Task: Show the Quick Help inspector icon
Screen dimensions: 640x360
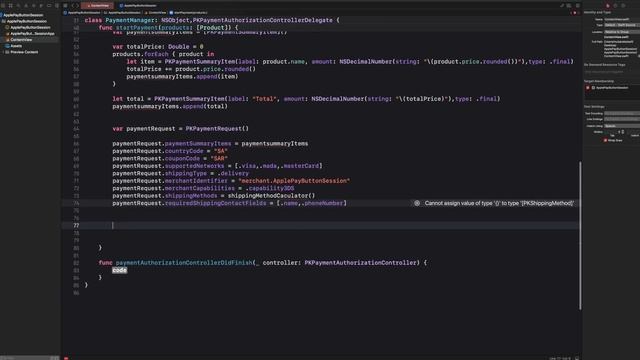Action: 623,6
